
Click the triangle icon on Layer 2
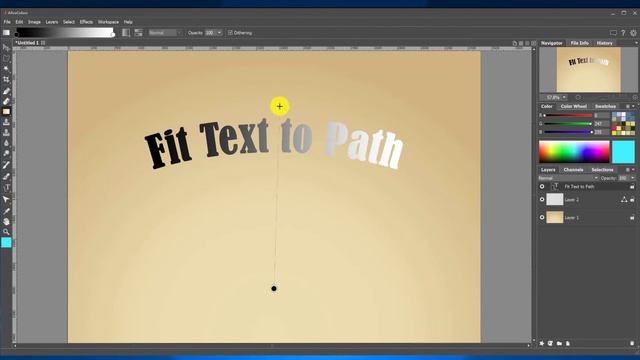click(624, 199)
